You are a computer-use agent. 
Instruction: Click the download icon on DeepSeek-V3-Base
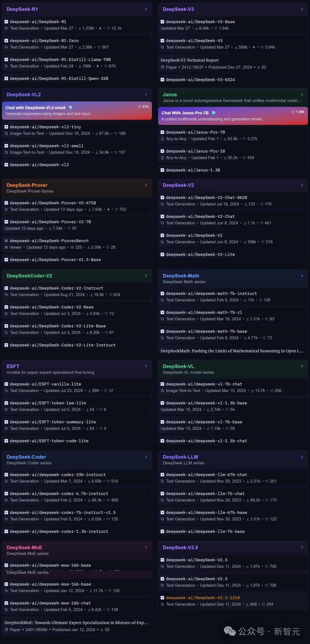coord(197,28)
